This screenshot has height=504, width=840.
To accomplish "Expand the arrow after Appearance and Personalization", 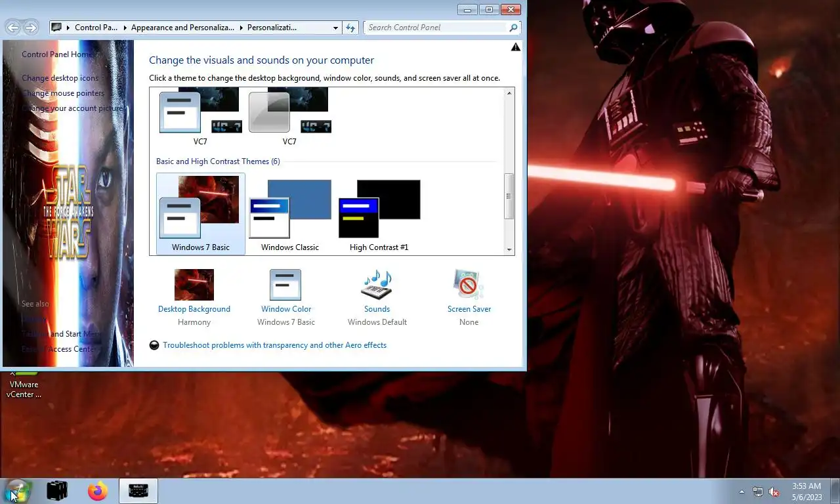I will 241,28.
